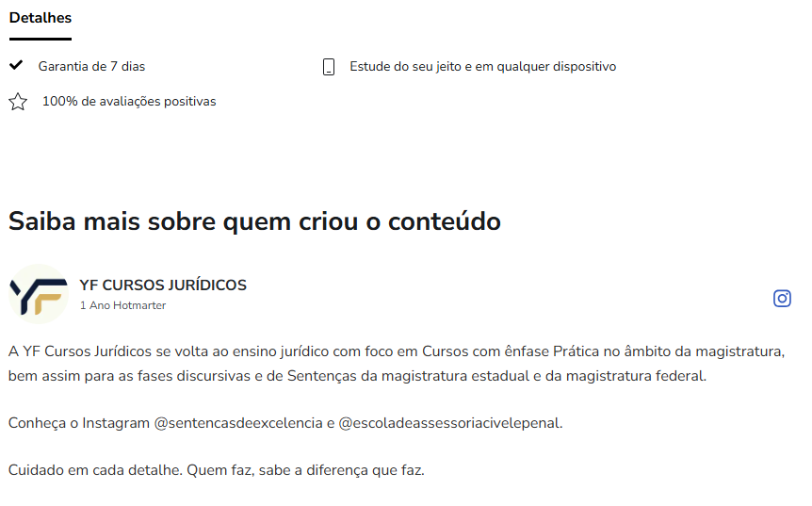Click the Garantia de 7 dias text
The image size is (812, 506).
[91, 66]
